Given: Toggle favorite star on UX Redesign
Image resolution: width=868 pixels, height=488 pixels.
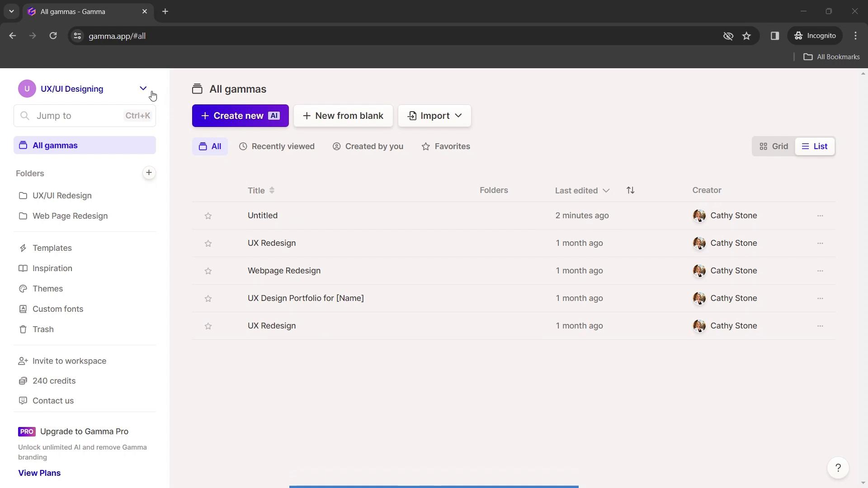Looking at the screenshot, I should coord(208,243).
